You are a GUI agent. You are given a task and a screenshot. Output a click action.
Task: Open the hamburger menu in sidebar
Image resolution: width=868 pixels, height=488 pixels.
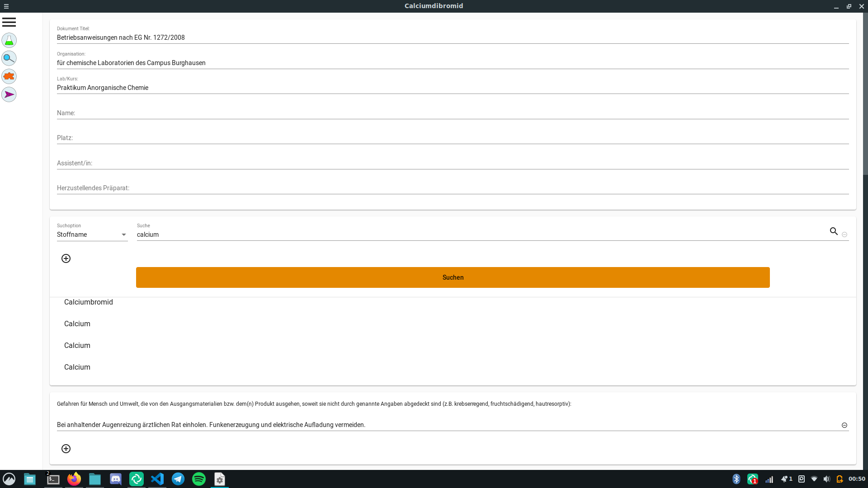coord(9,22)
